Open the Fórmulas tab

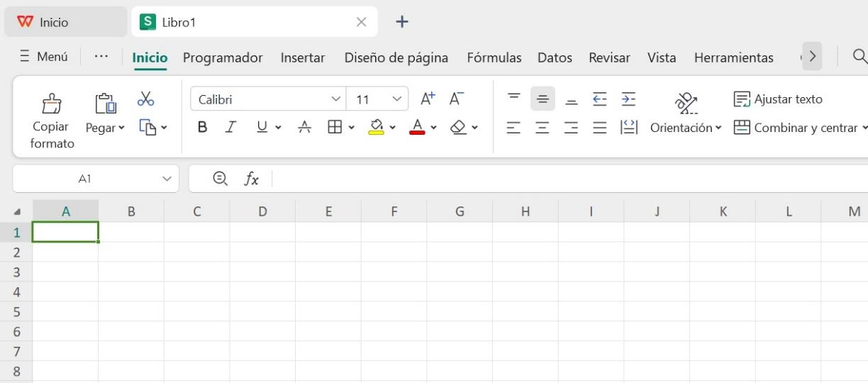tap(494, 57)
